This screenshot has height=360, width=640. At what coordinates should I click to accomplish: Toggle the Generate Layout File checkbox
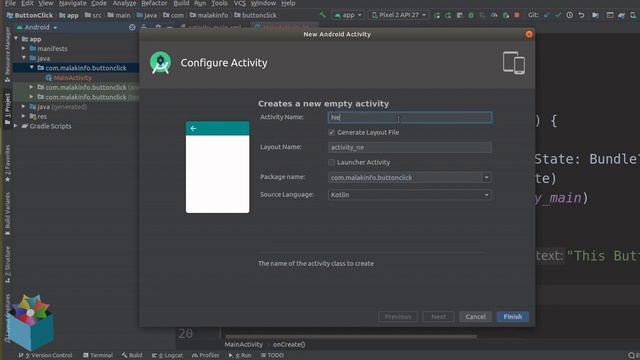click(x=331, y=132)
